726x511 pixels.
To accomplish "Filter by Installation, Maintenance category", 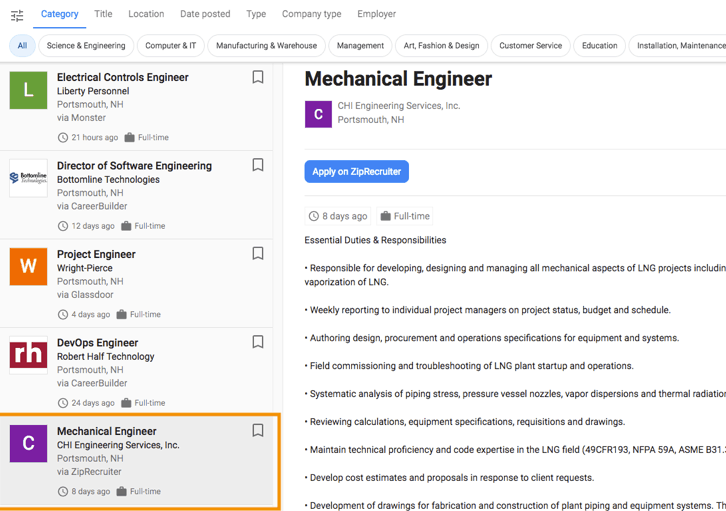I will (677, 45).
